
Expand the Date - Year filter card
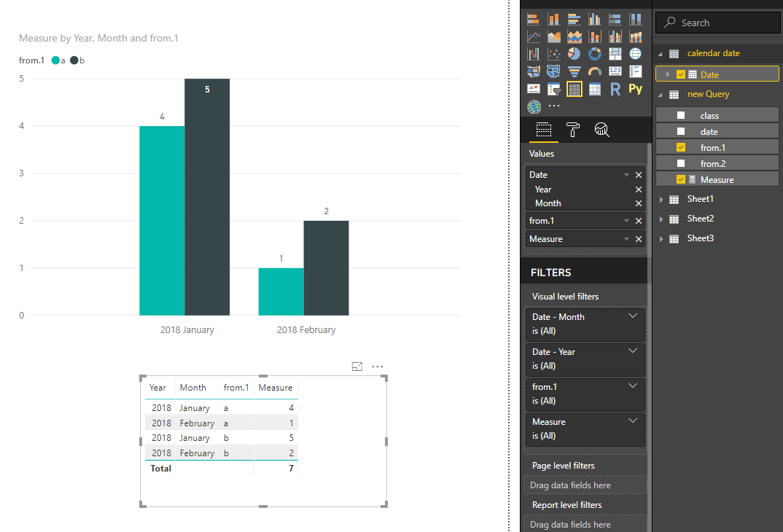point(633,351)
